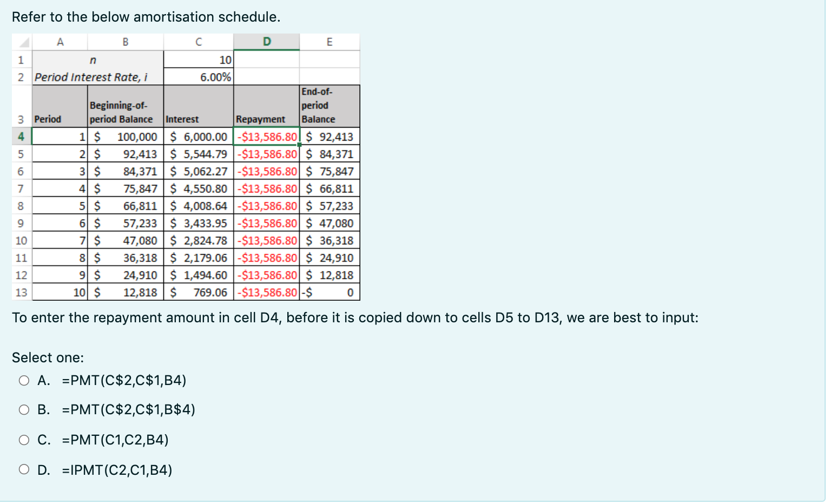Click the fill handle on cell D4
830x504 pixels.
tap(300, 145)
